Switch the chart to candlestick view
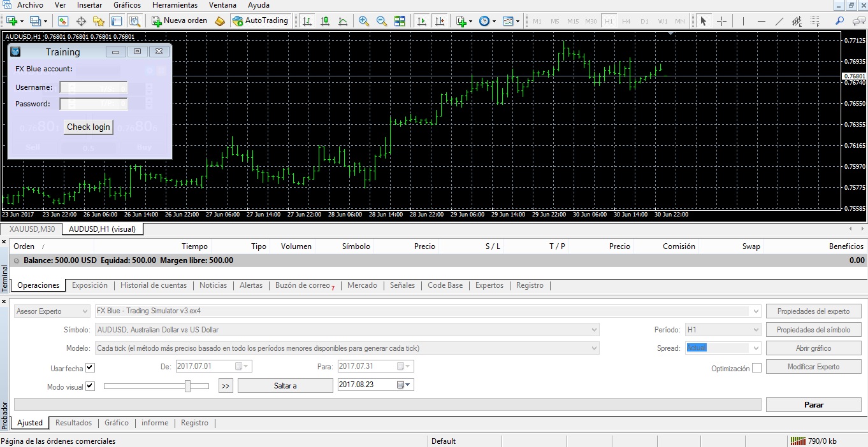868x447 pixels. point(324,20)
